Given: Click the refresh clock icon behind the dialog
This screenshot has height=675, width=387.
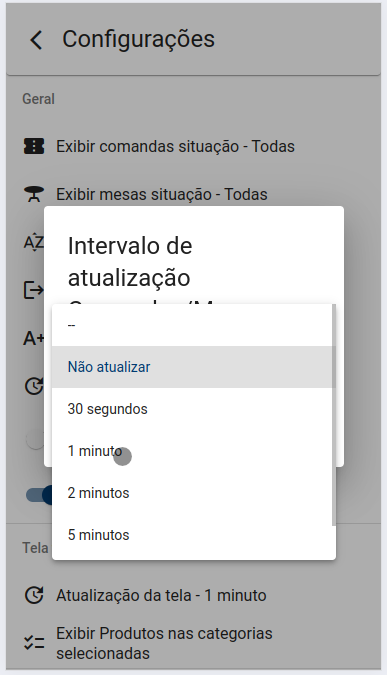Looking at the screenshot, I should click(34, 386).
